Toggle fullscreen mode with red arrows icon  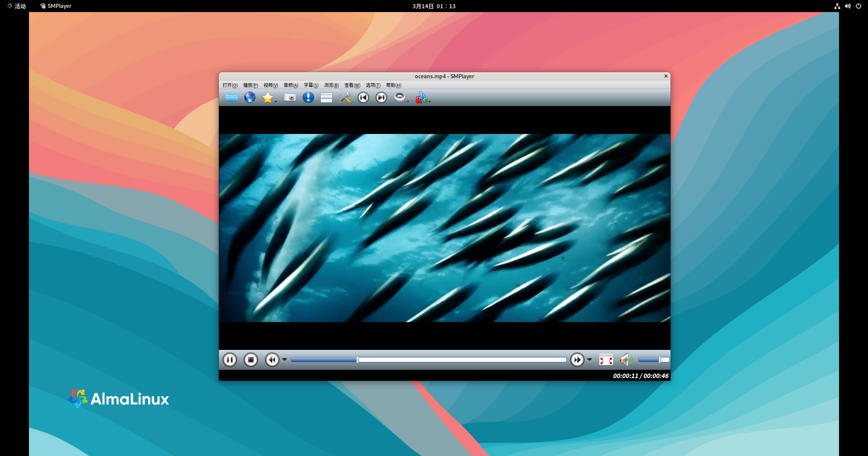606,360
